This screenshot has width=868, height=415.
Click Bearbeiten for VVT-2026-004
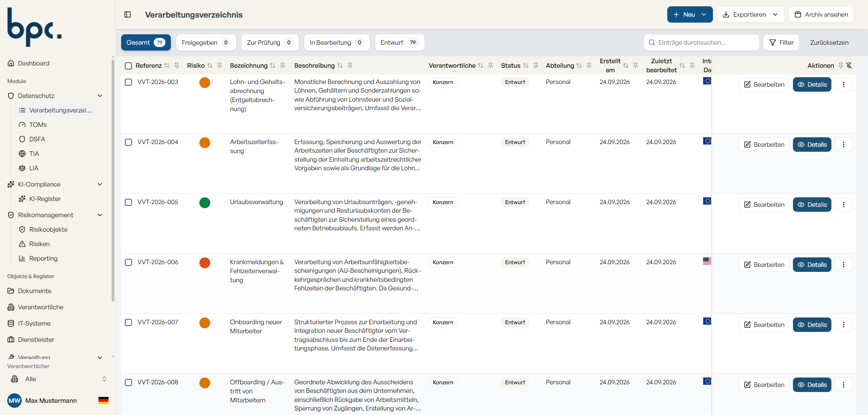[x=764, y=145]
